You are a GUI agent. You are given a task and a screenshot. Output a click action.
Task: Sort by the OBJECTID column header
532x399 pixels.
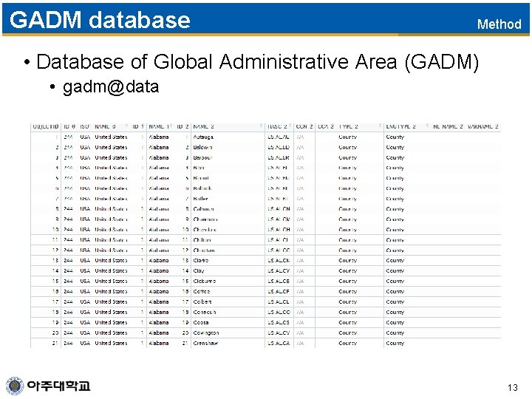click(x=46, y=126)
